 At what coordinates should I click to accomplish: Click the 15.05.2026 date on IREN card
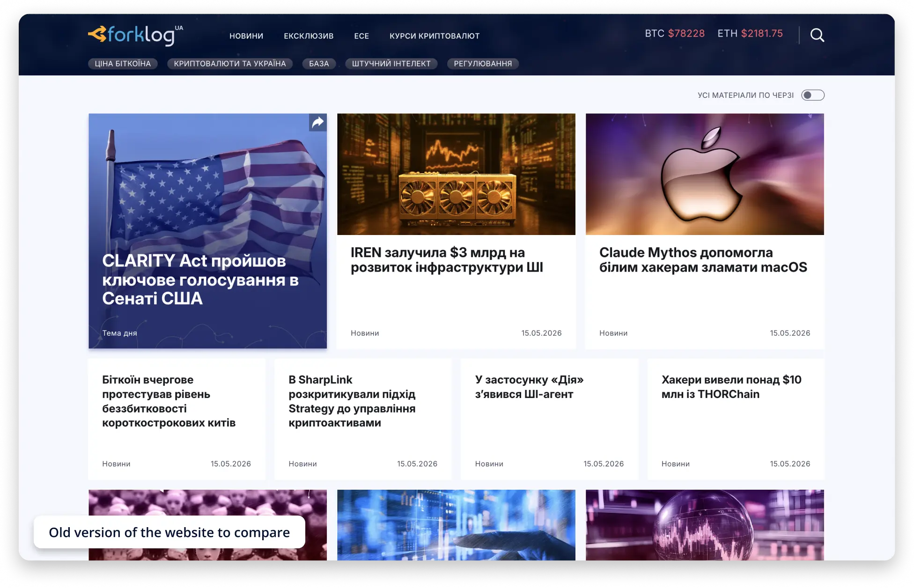coord(541,333)
